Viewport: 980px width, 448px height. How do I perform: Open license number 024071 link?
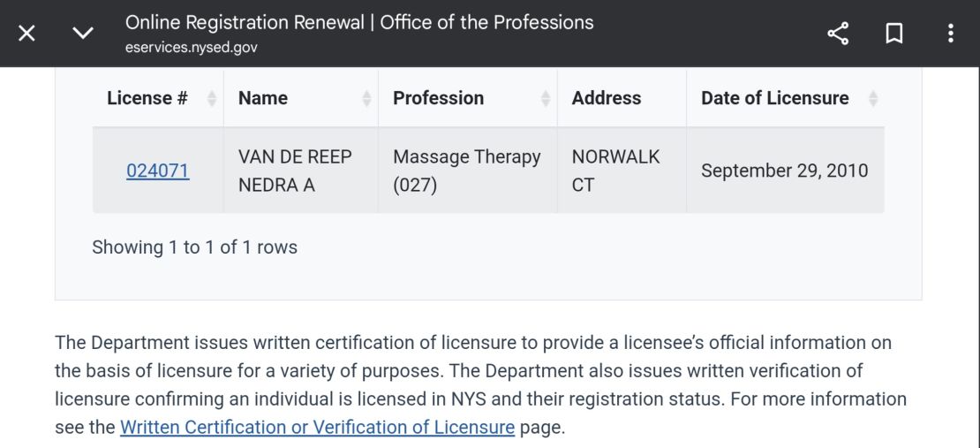coord(158,171)
